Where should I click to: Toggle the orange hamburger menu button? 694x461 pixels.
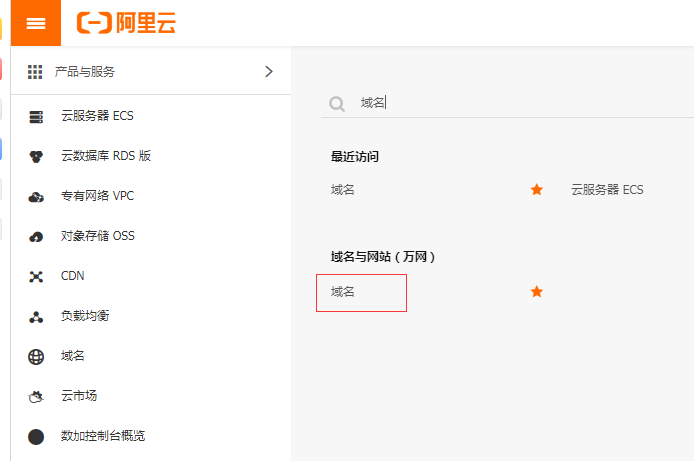coord(36,23)
